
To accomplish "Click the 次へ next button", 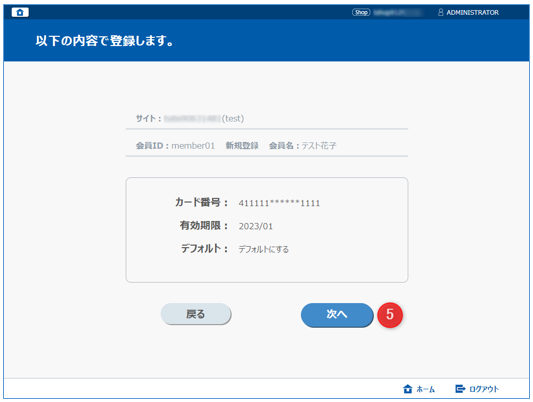I will (337, 315).
